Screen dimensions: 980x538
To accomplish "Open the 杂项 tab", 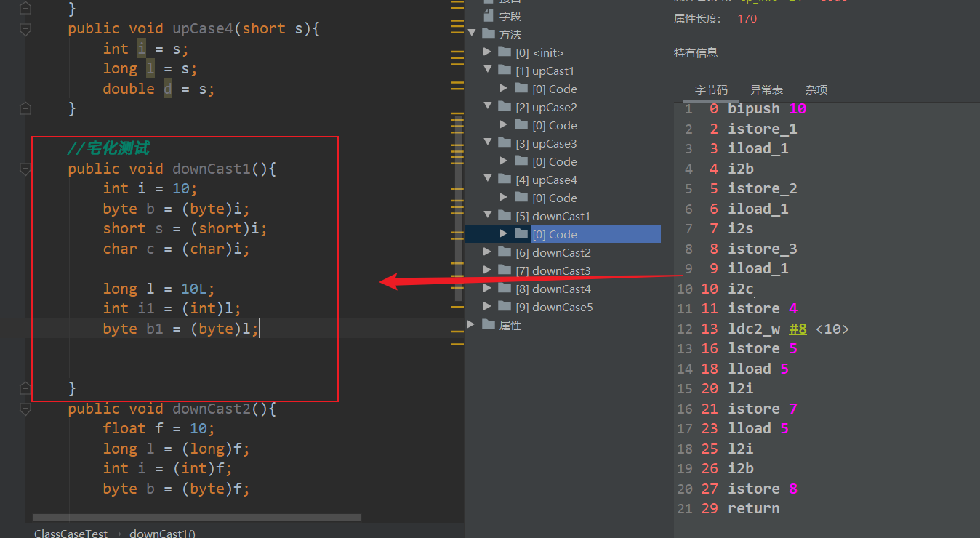I will click(x=816, y=90).
